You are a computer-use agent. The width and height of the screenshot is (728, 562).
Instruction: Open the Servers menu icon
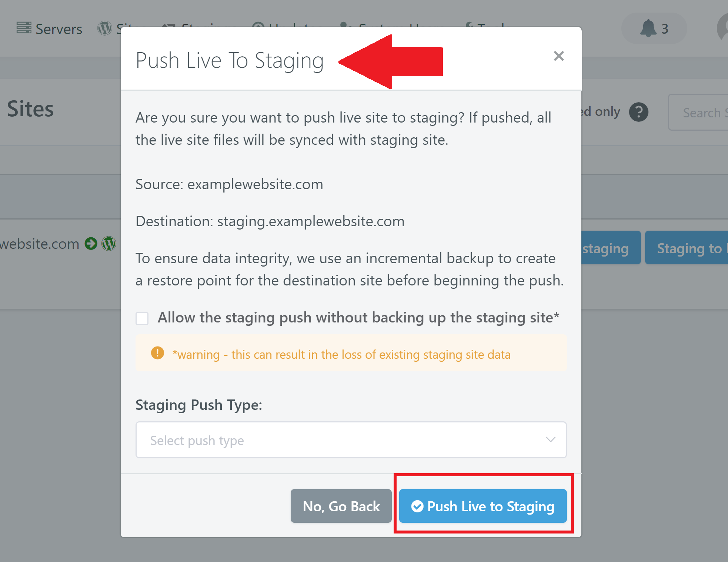(x=24, y=28)
